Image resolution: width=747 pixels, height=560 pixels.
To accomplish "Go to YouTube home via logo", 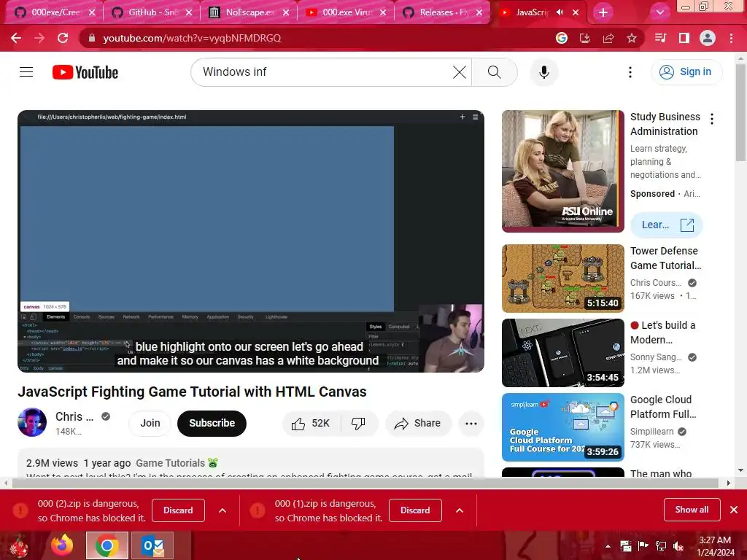I will [x=85, y=72].
